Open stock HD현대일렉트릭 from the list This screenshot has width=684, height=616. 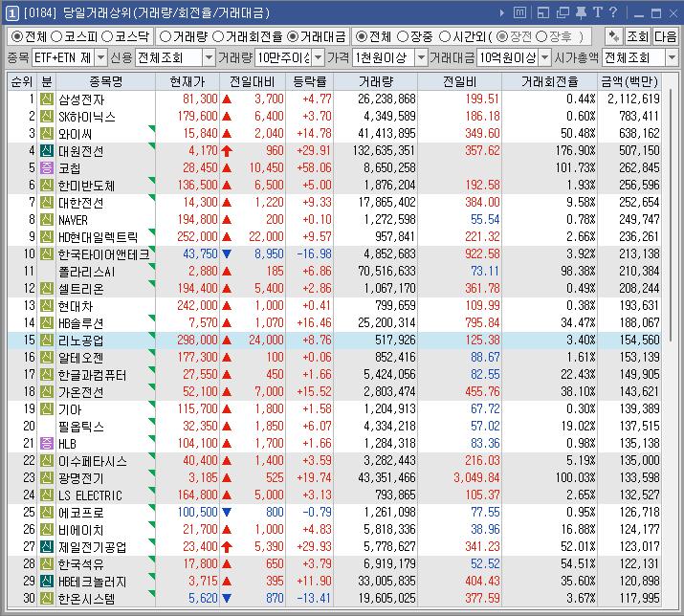coord(99,237)
